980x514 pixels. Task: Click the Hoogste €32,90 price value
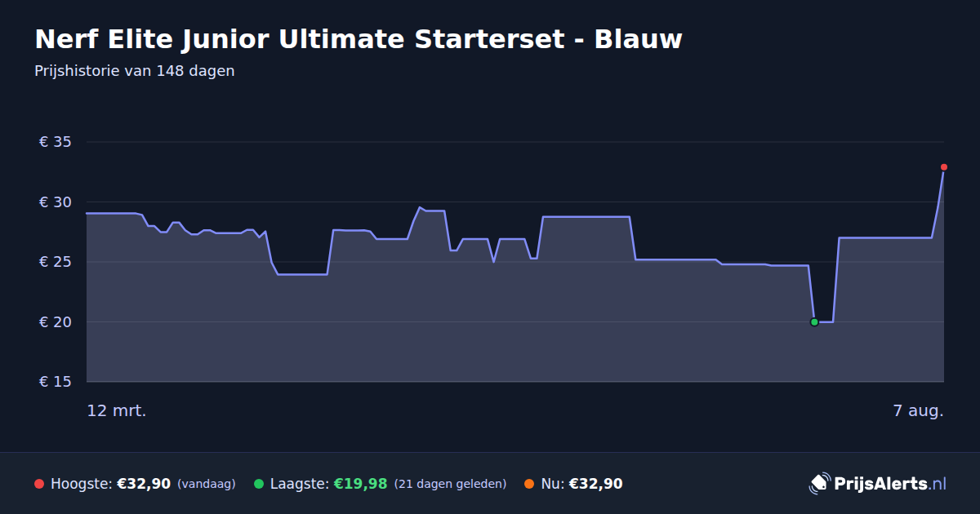tap(144, 484)
